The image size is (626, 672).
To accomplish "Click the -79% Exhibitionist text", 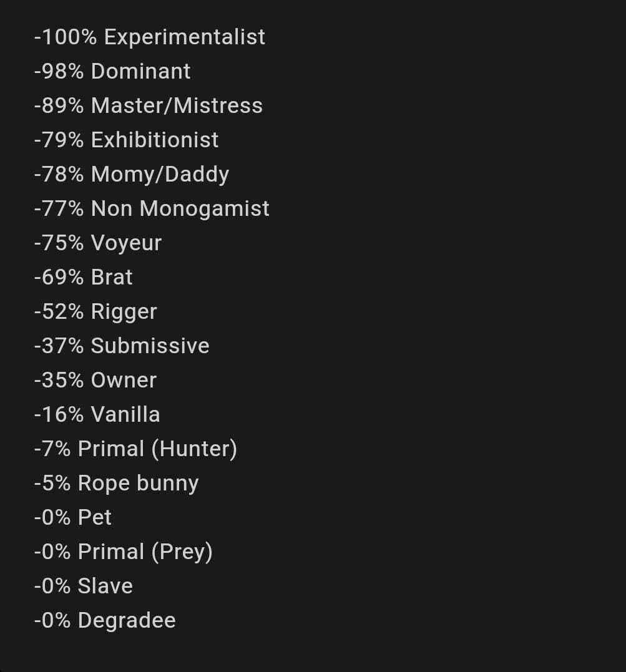I will point(127,140).
